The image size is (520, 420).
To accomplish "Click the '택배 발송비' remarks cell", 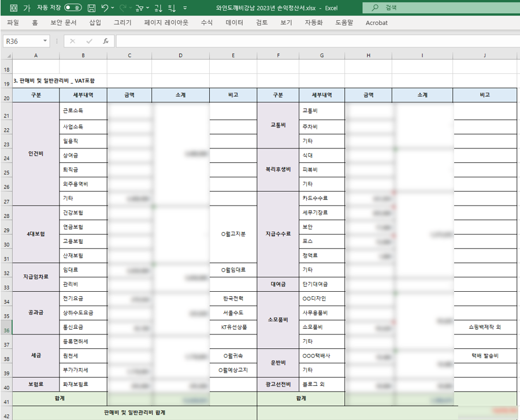I will [x=485, y=356].
